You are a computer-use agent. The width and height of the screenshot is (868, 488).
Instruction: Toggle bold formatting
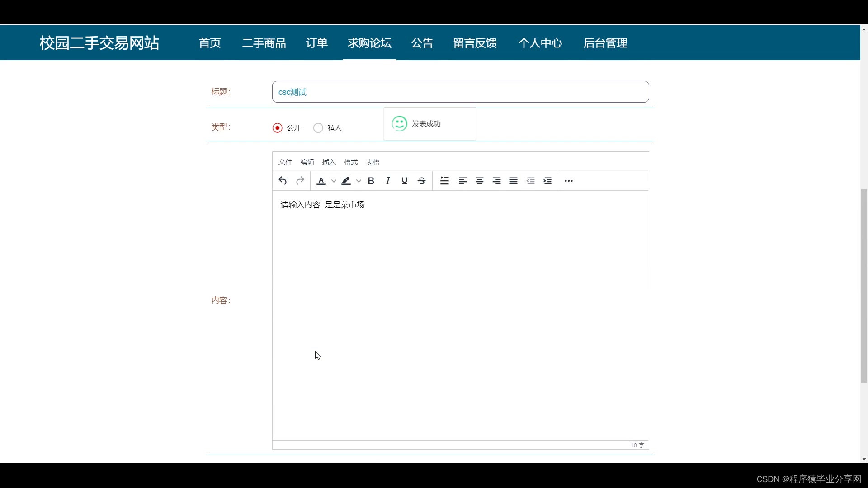pyautogui.click(x=371, y=181)
